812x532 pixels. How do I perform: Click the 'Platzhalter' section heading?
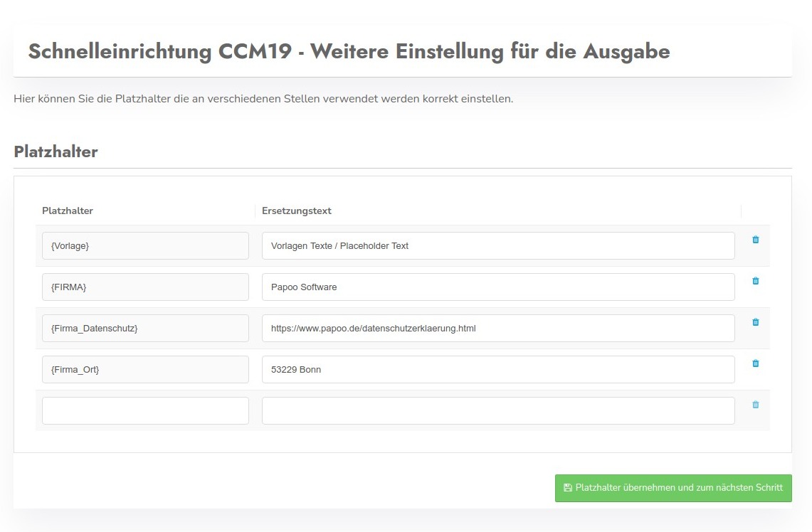[56, 151]
